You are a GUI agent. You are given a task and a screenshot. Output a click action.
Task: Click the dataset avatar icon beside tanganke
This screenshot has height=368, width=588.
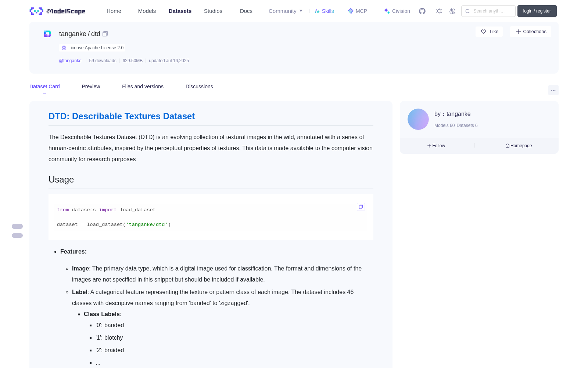(47, 34)
